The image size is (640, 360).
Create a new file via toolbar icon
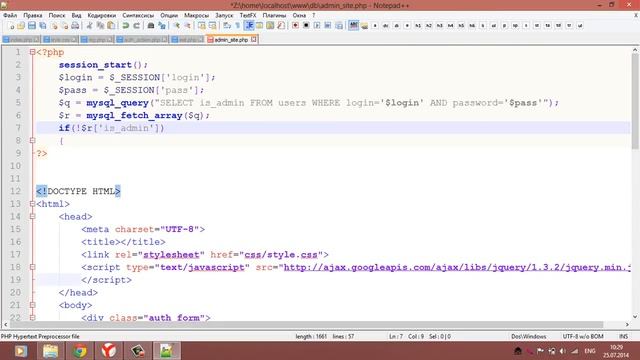click(x=11, y=26)
